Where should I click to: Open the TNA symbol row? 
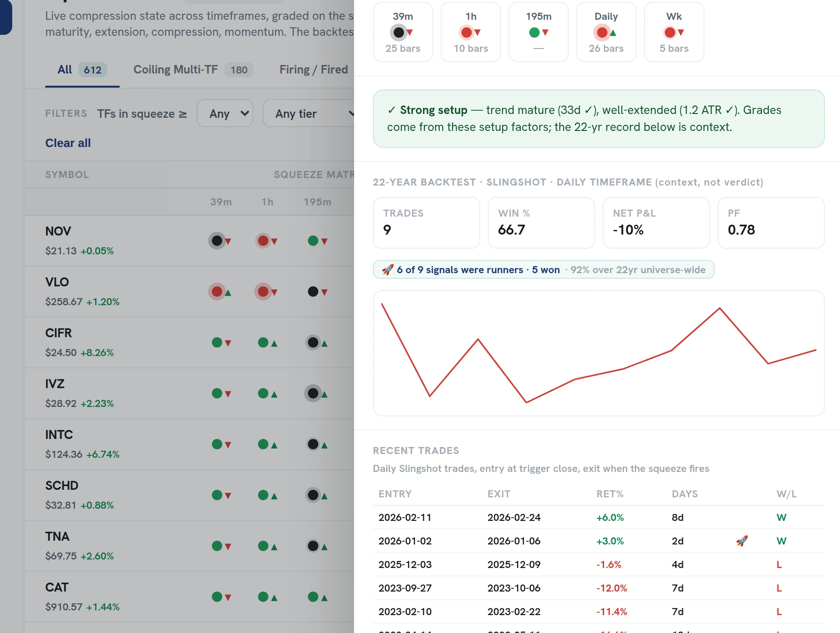click(189, 546)
